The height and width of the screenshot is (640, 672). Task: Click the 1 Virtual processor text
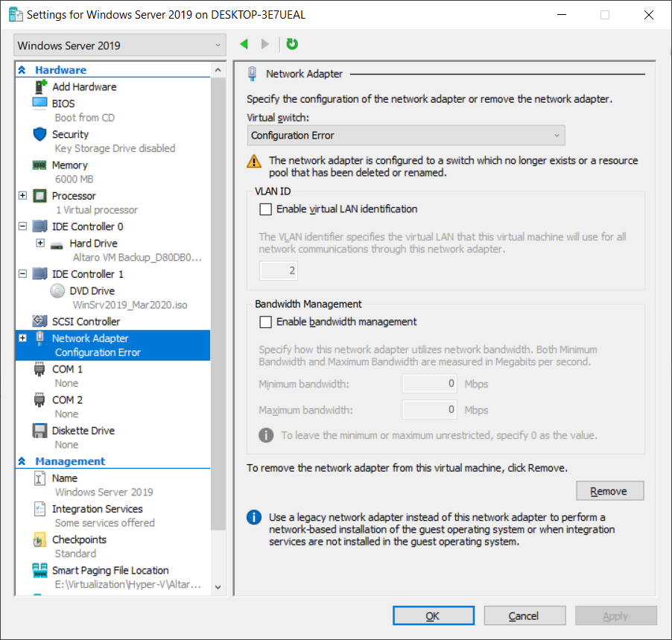tap(97, 210)
